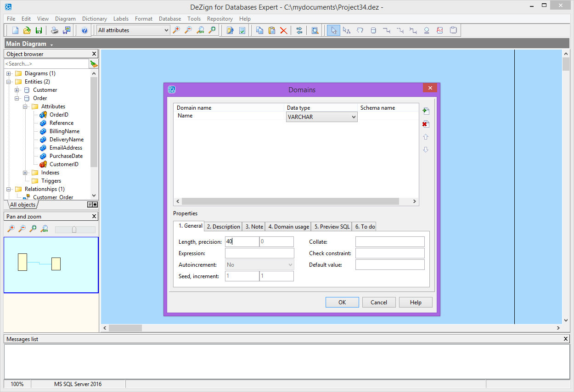Click Zoom in icon in Pan and zoom panel
574x392 pixels.
(11, 229)
